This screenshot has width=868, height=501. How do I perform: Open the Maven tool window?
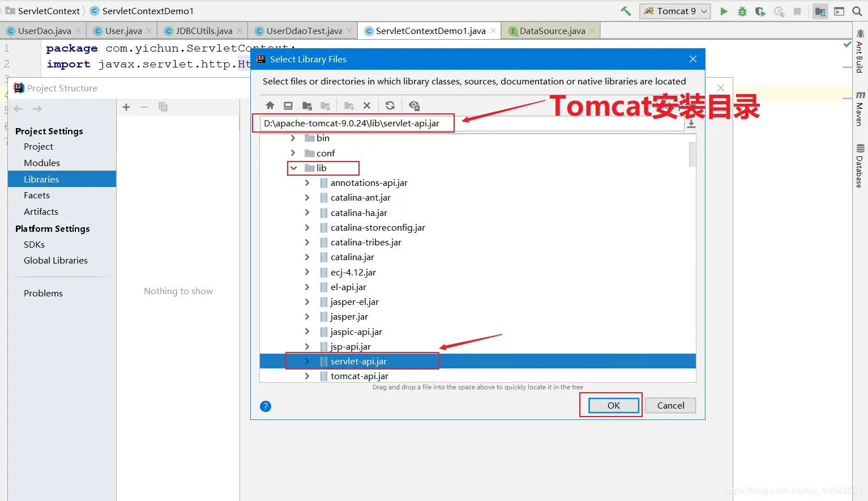pos(860,109)
